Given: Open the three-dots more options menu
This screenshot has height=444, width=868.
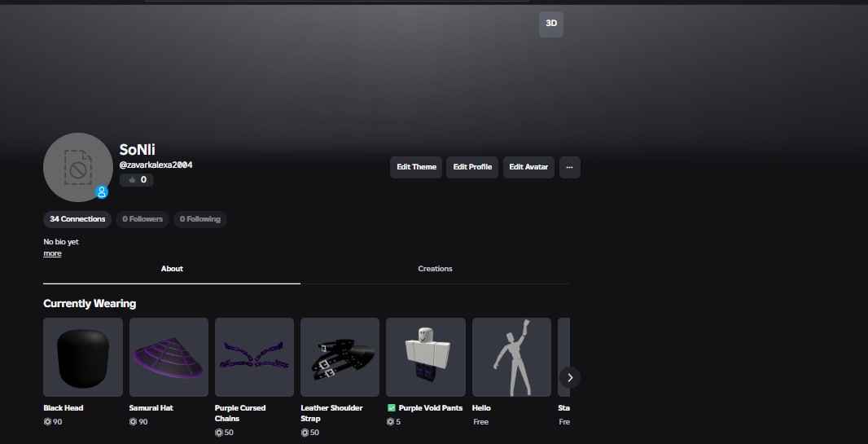Looking at the screenshot, I should pyautogui.click(x=570, y=167).
